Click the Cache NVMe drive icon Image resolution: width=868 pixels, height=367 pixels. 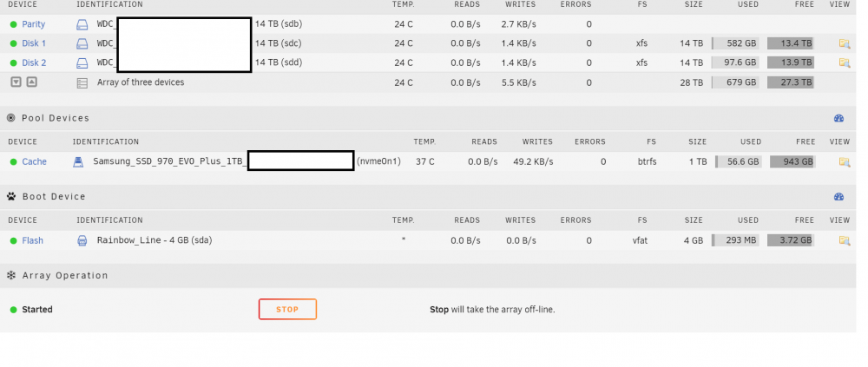click(78, 161)
